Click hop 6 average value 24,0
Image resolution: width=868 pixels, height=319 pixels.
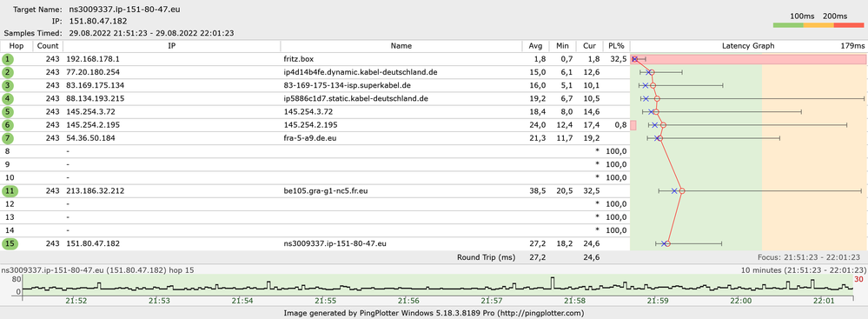(x=538, y=125)
